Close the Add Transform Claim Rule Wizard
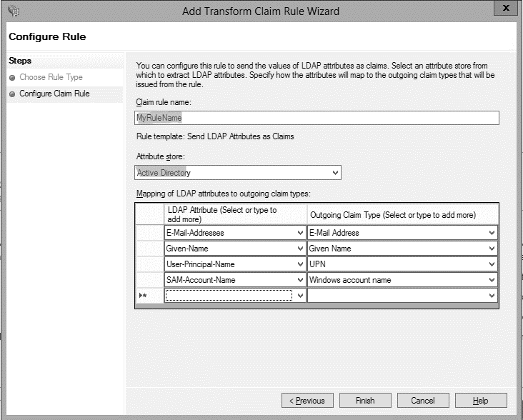523x420 pixels. tap(506, 9)
